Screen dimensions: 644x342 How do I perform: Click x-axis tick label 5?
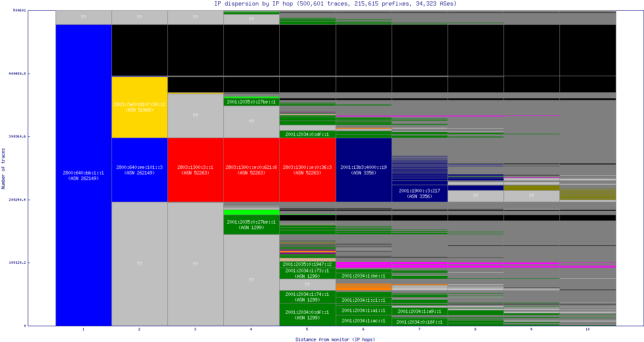click(307, 330)
